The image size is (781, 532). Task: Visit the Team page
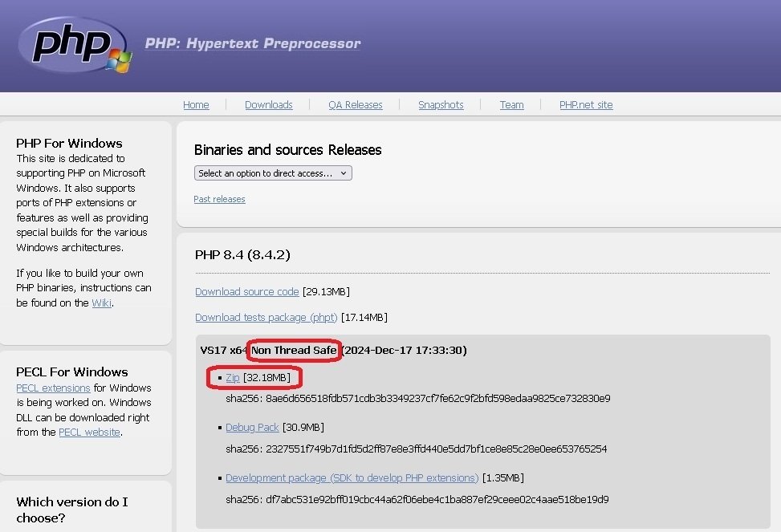point(511,104)
